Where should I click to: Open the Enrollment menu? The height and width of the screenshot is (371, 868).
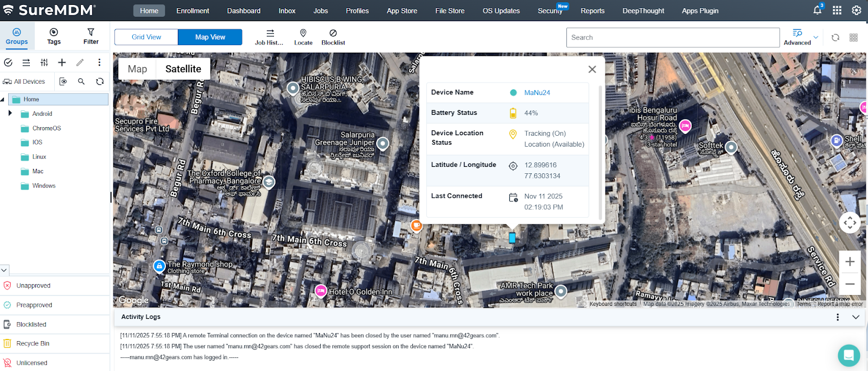point(193,10)
